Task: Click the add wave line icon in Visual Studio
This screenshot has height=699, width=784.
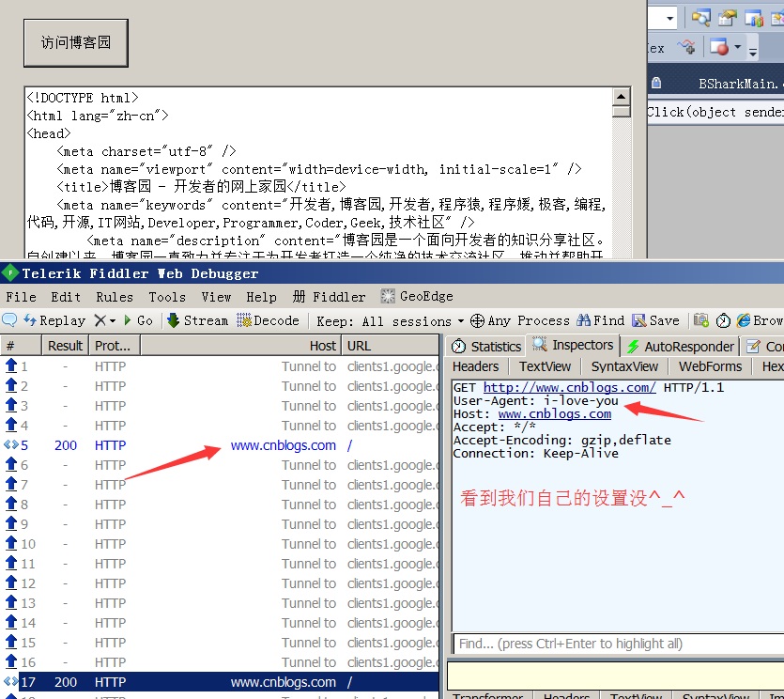Action: point(686,47)
